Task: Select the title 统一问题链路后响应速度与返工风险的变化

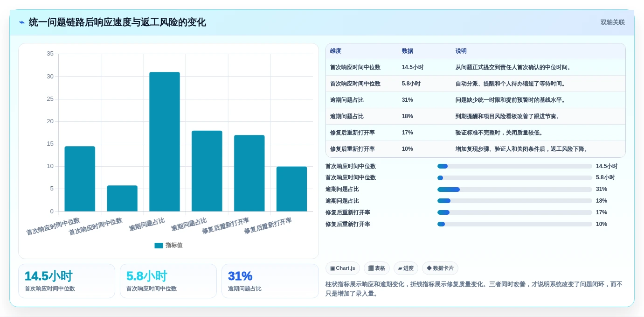Action: (117, 22)
